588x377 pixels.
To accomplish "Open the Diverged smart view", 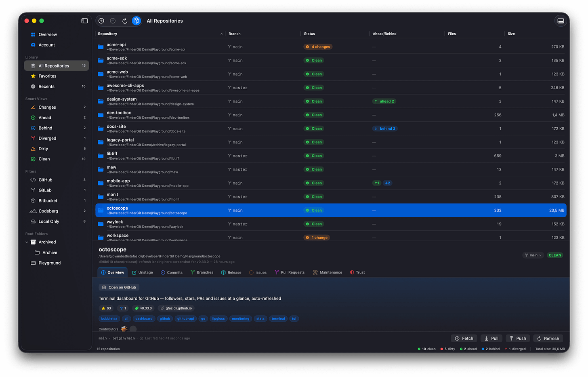I will [x=56, y=139].
